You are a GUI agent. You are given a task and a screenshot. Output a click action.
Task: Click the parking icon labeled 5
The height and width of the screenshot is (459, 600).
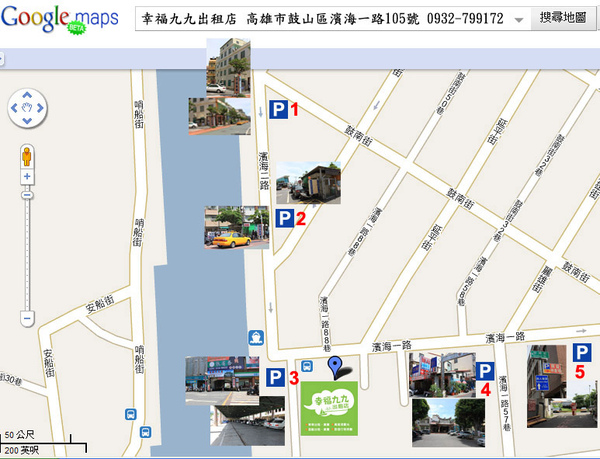[582, 352]
